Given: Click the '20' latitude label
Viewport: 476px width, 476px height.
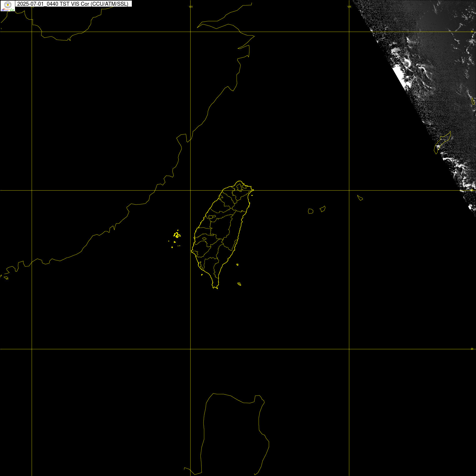Looking at the screenshot, I should 472,349.
